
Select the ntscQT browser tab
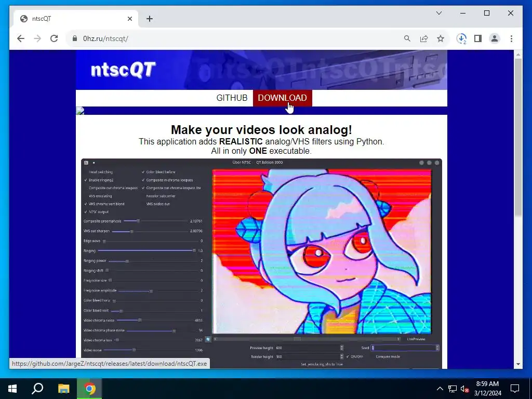[76, 19]
